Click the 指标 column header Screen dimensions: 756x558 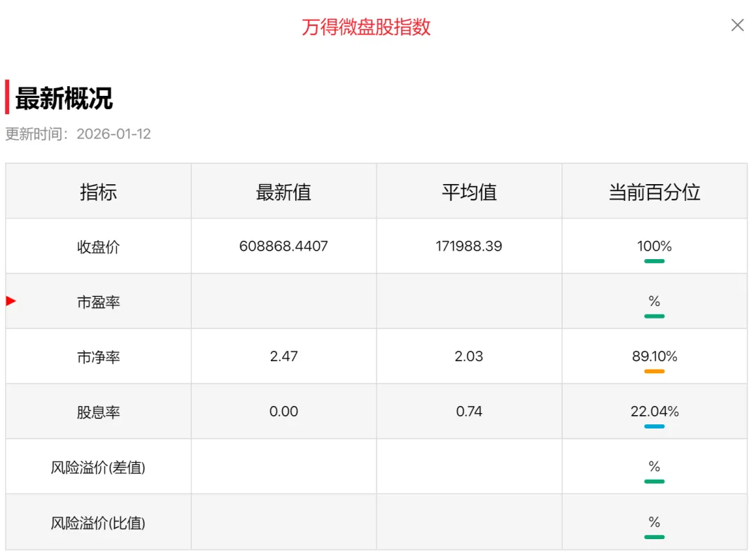tap(99, 192)
